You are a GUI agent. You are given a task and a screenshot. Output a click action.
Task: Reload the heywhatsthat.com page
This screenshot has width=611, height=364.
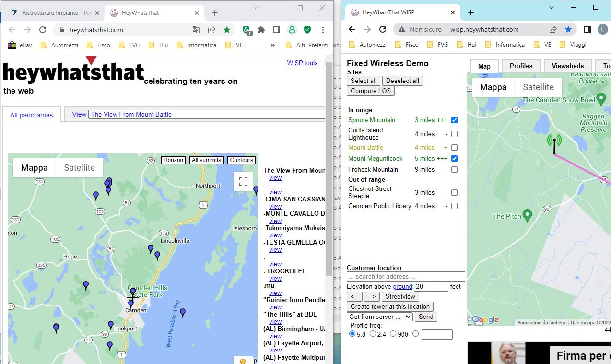(43, 30)
